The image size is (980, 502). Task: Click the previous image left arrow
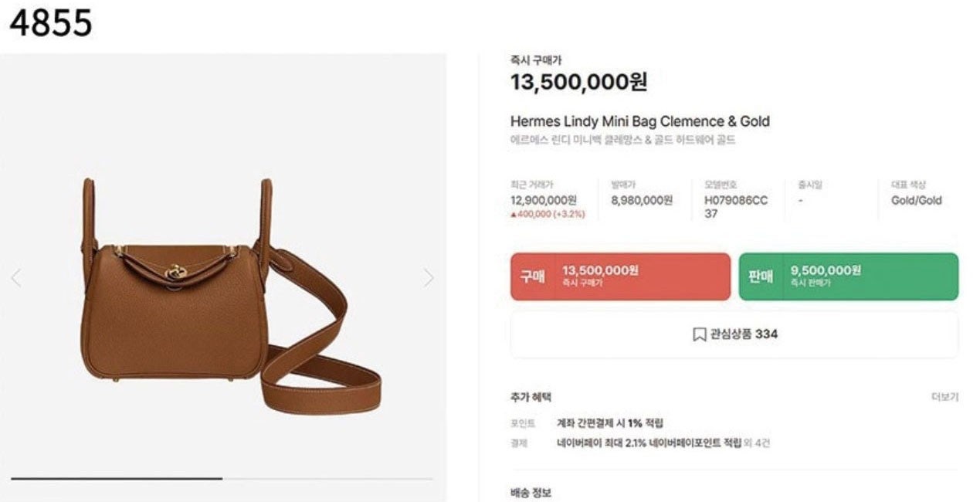coord(16,278)
